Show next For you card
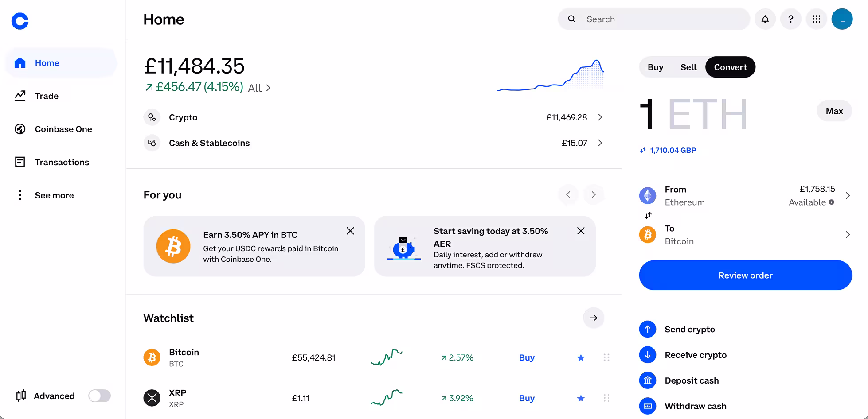This screenshot has width=868, height=419. 594,194
